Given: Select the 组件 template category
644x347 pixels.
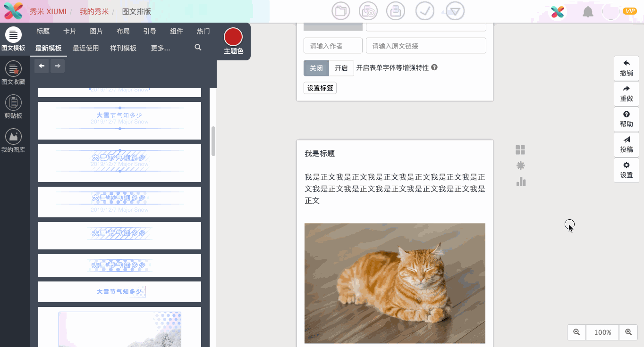Looking at the screenshot, I should point(177,31).
